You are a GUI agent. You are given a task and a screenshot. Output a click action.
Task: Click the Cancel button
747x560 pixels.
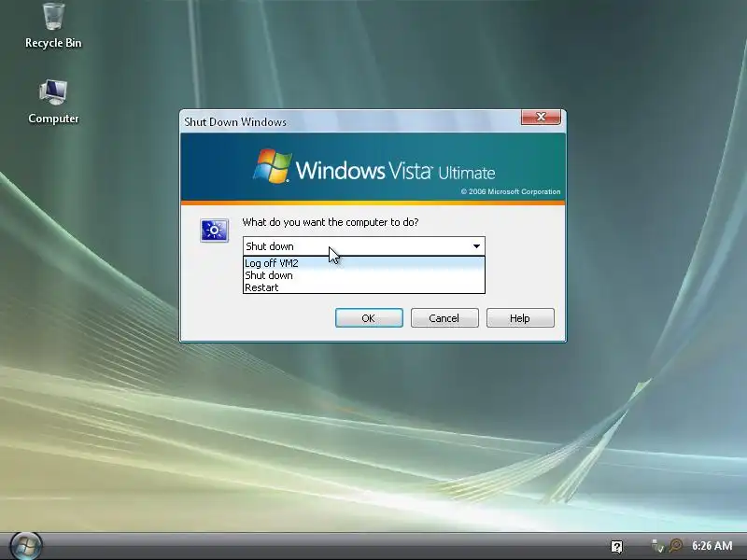(444, 318)
